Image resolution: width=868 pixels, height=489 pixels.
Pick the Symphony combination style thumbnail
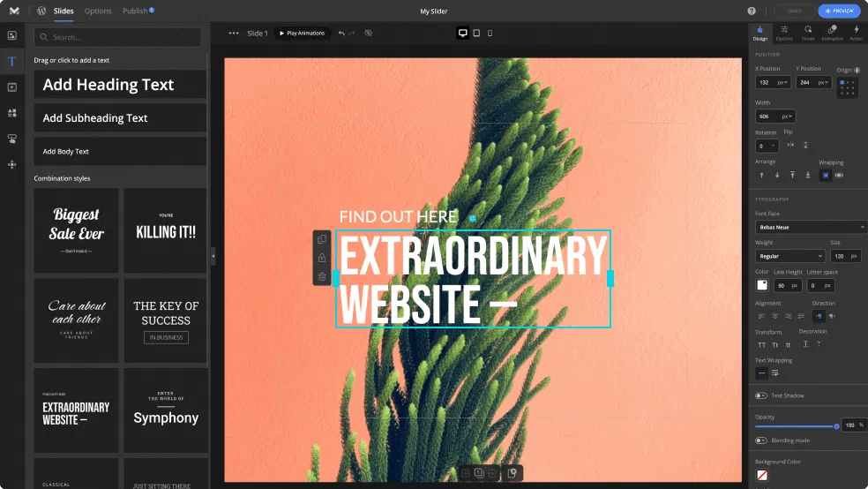pos(166,410)
